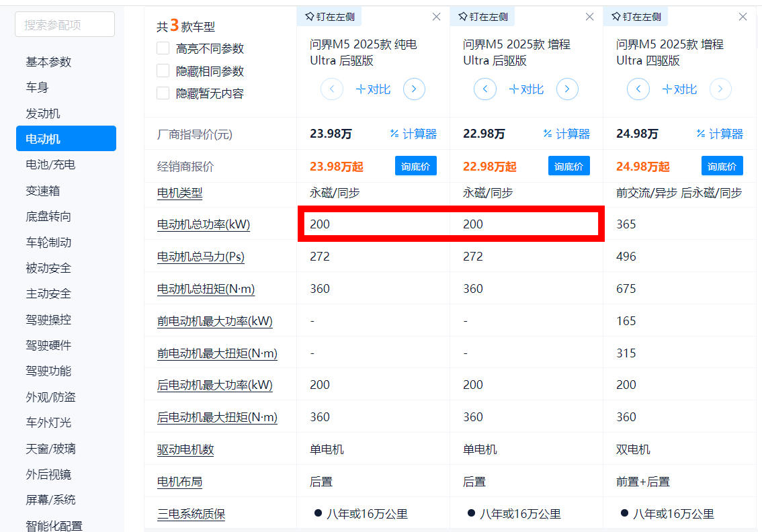Go to 被动安全 section
762x532 pixels.
click(x=48, y=268)
